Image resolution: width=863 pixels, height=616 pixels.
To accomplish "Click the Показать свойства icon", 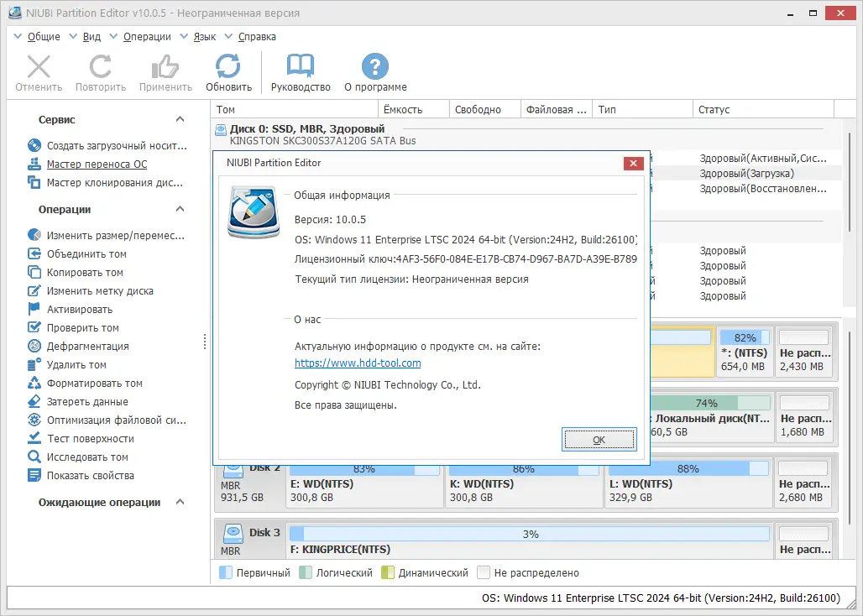I will pos(34,475).
